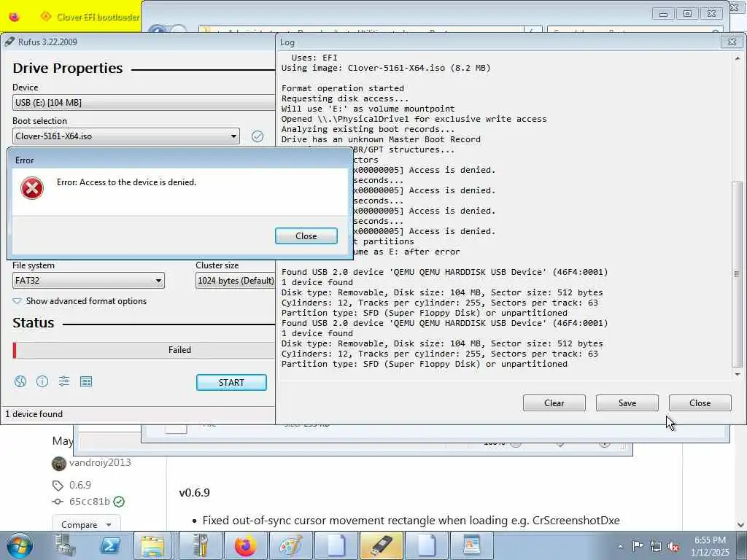This screenshot has width=747, height=560.
Task: Open Rufus language selection globe icon
Action: pyautogui.click(x=20, y=381)
